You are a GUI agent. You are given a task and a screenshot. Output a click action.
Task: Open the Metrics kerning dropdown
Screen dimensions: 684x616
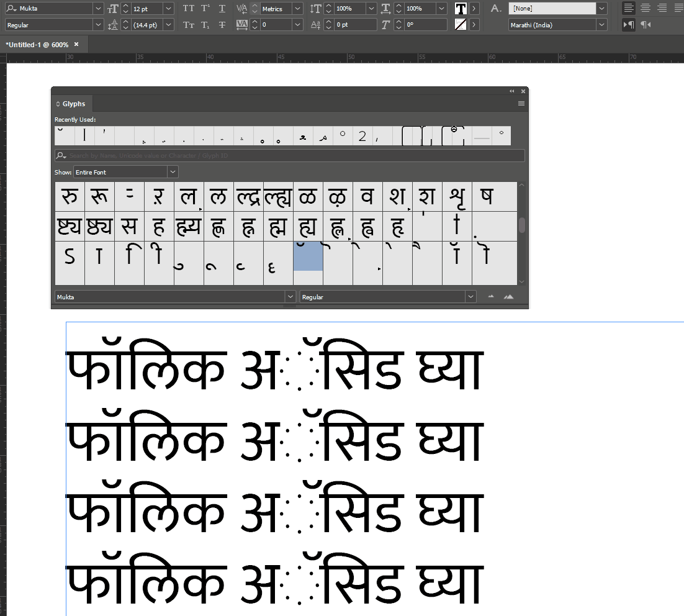point(297,8)
